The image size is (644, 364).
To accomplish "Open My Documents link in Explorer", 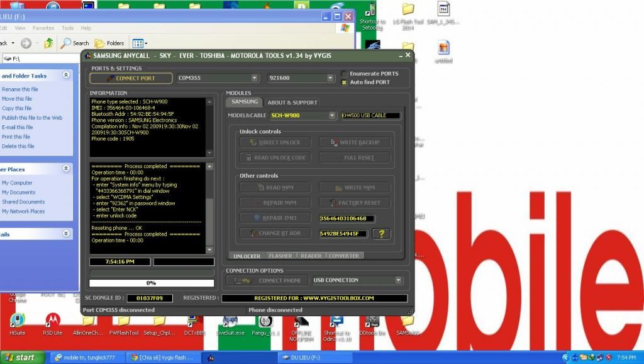I will (18, 193).
